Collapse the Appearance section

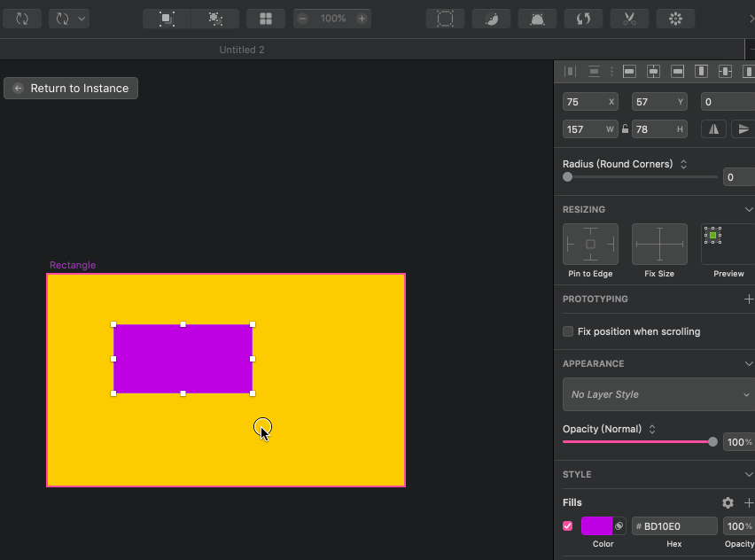coord(748,363)
